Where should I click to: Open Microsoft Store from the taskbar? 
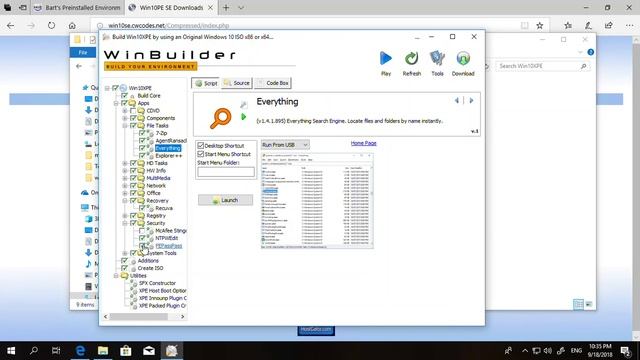click(126, 351)
